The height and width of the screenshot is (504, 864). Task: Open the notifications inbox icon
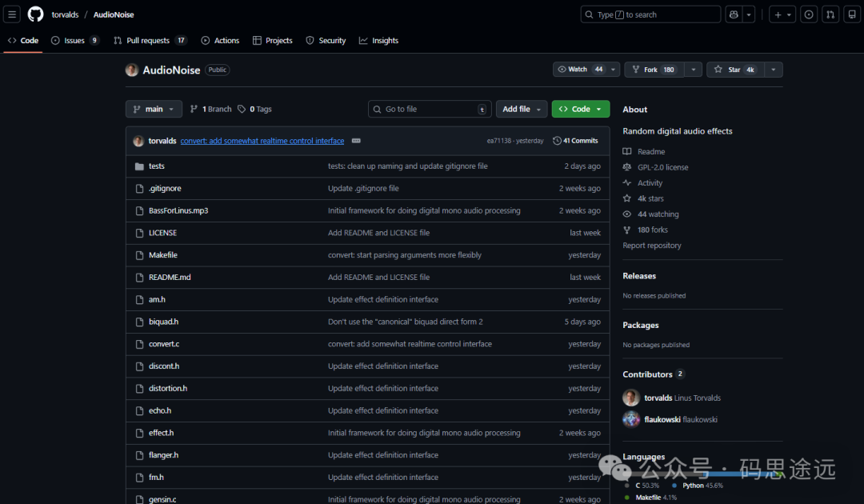tap(850, 14)
